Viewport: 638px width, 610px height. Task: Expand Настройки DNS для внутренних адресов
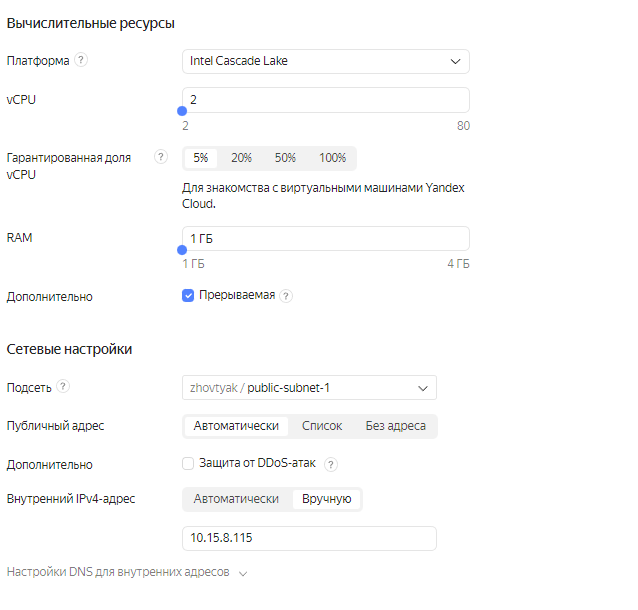point(127,572)
